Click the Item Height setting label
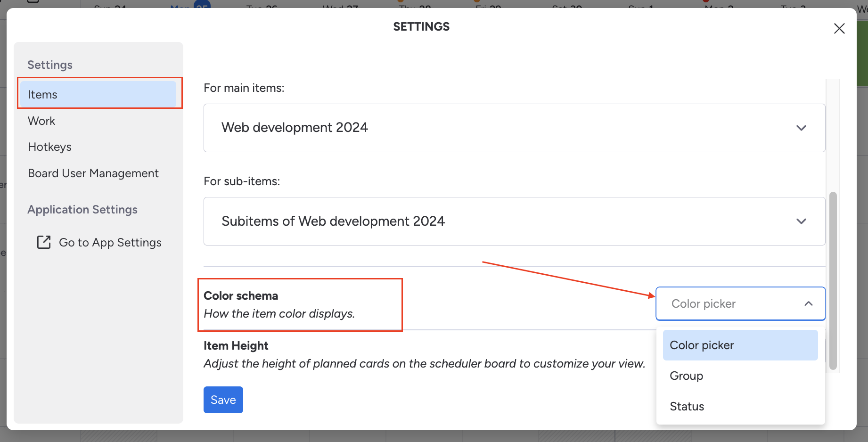This screenshot has width=868, height=442. pos(236,346)
